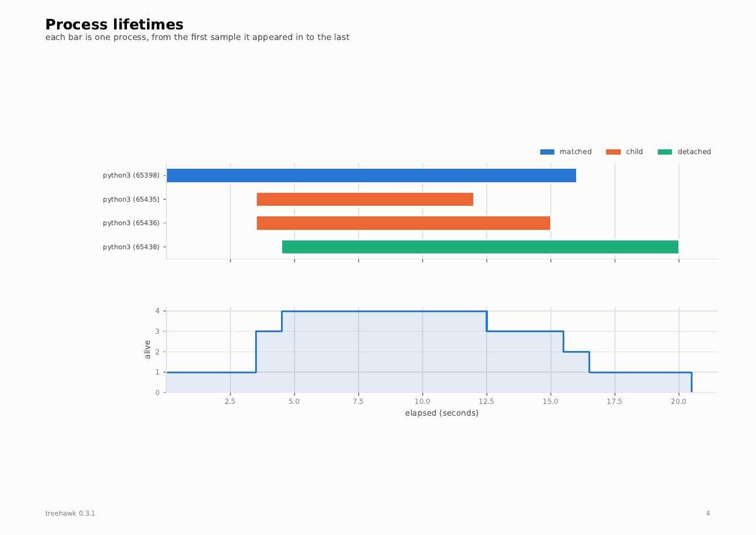Click the blue python3 (65398) lifetime bar
This screenshot has width=756, height=535.
pyautogui.click(x=372, y=176)
